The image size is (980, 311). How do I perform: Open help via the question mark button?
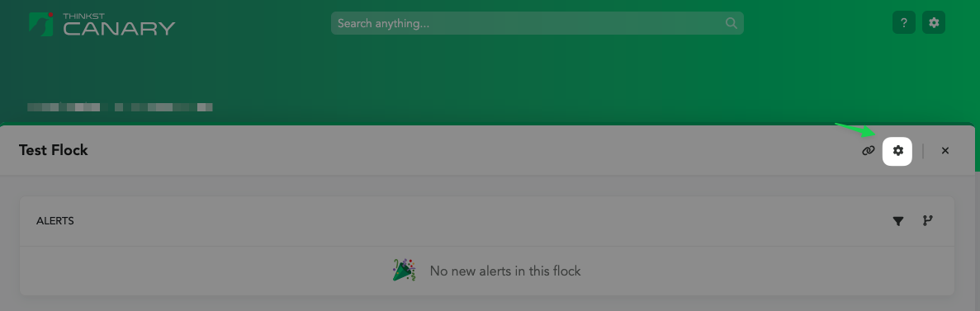[x=904, y=23]
